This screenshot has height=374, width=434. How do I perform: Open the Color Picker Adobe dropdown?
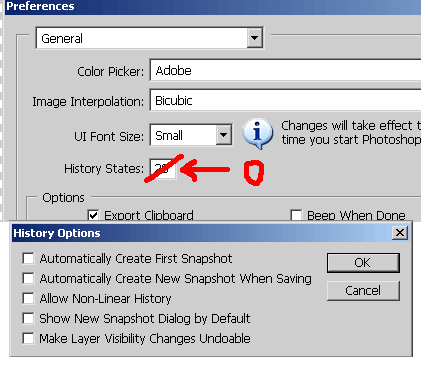(x=285, y=70)
